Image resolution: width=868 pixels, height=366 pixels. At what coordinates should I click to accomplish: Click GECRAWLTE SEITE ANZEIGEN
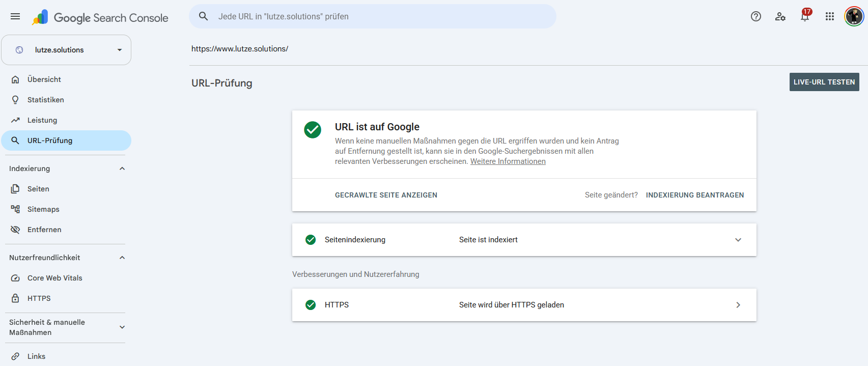(386, 195)
